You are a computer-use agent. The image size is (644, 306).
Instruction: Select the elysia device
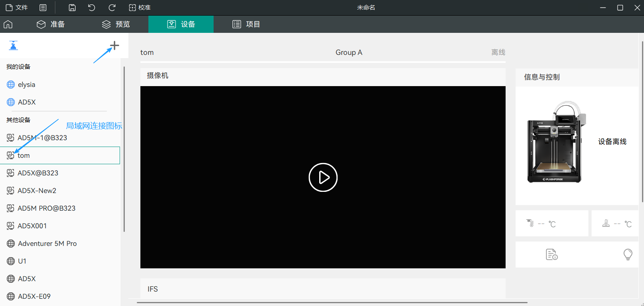click(26, 85)
